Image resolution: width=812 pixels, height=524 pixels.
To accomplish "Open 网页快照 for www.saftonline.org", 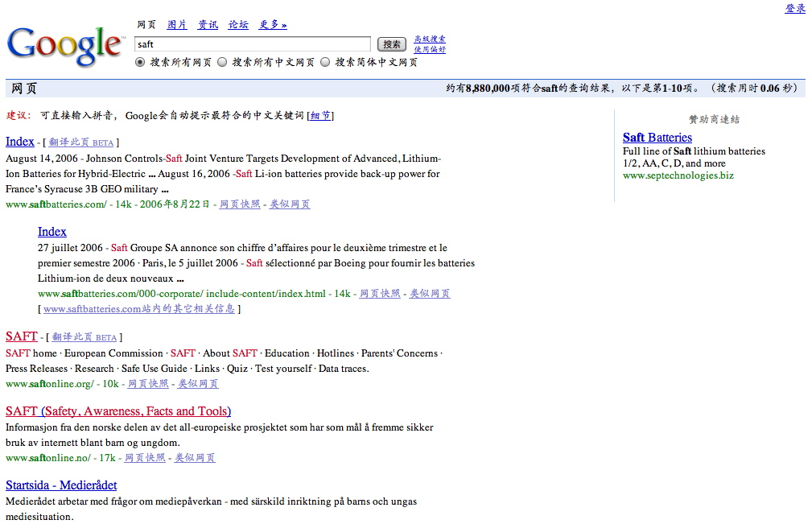I will click(148, 384).
